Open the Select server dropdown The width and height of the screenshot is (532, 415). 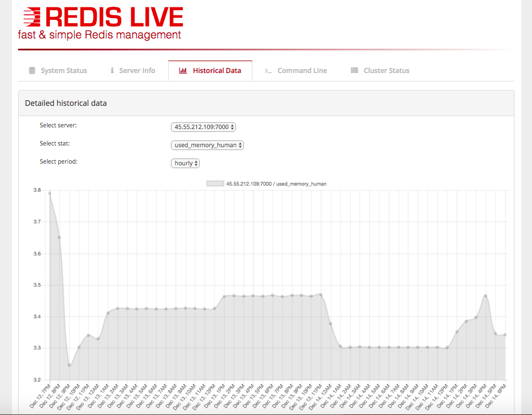point(203,127)
